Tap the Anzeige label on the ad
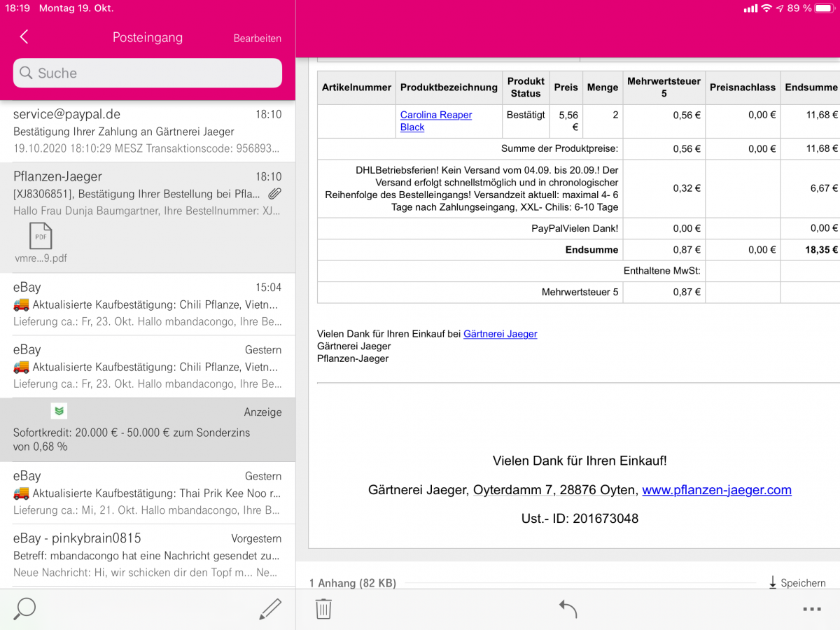Viewport: 840px width, 630px height. [x=262, y=412]
